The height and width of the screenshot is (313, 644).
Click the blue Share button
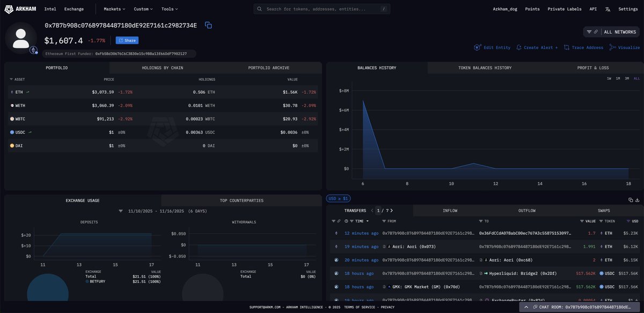[x=127, y=40]
